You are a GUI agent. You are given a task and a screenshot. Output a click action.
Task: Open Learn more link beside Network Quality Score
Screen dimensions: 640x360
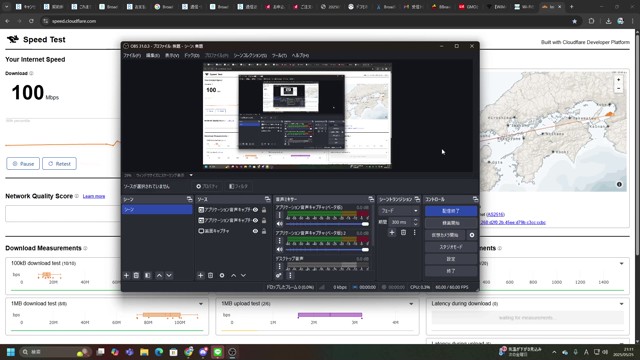[x=94, y=196]
